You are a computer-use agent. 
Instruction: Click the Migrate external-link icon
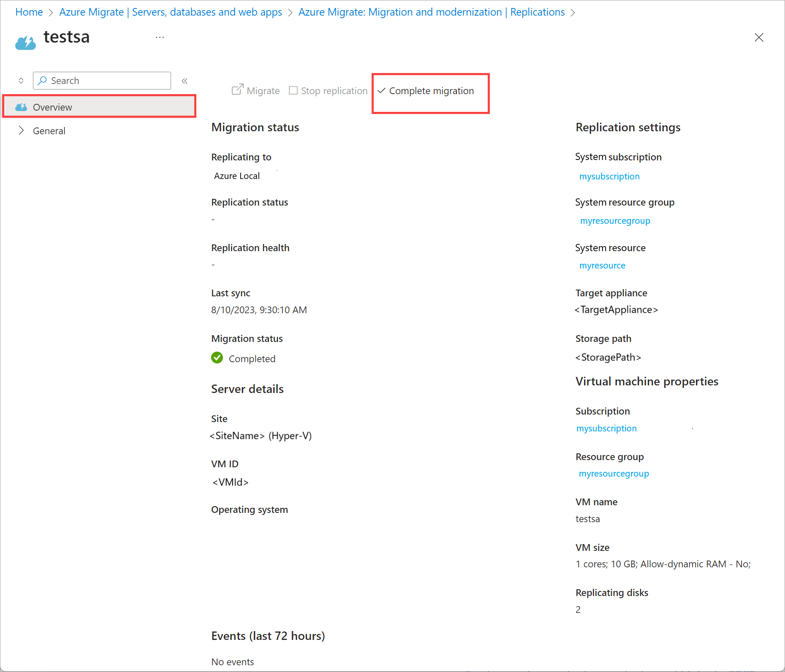click(238, 90)
